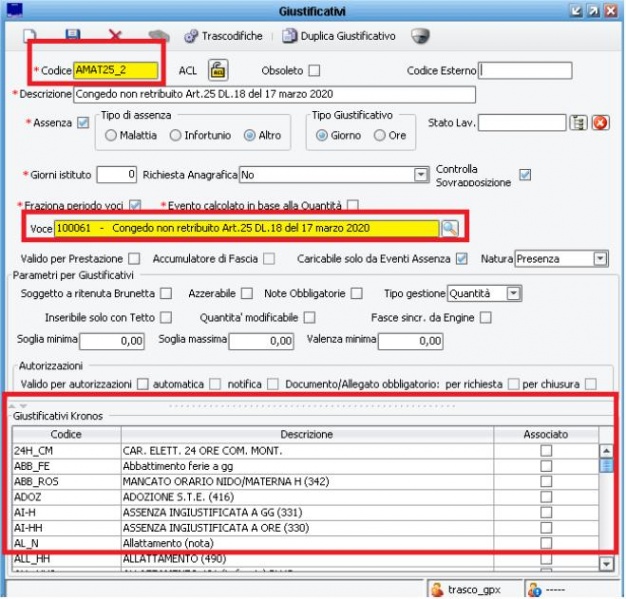Click the Save floppy disk icon
This screenshot has width=626, height=599.
coord(72,36)
